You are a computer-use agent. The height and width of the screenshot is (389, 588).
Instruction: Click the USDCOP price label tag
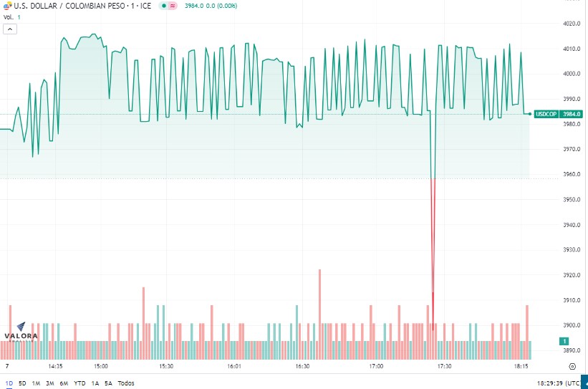coord(546,114)
